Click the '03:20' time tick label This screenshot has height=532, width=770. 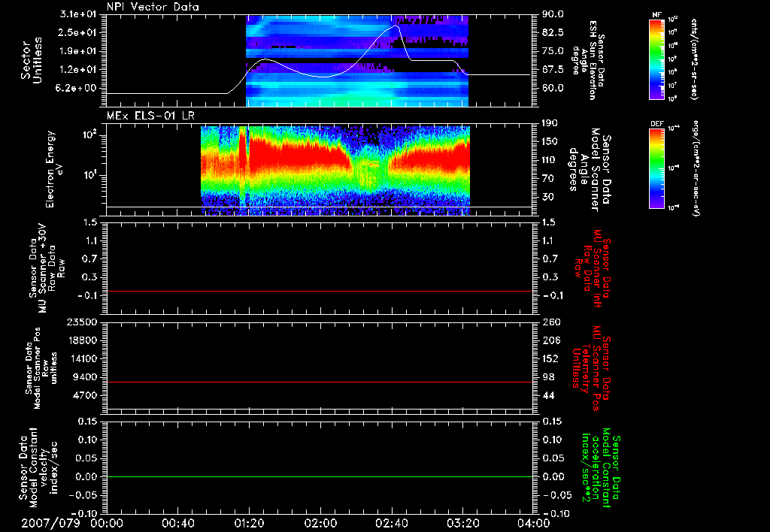(462, 523)
